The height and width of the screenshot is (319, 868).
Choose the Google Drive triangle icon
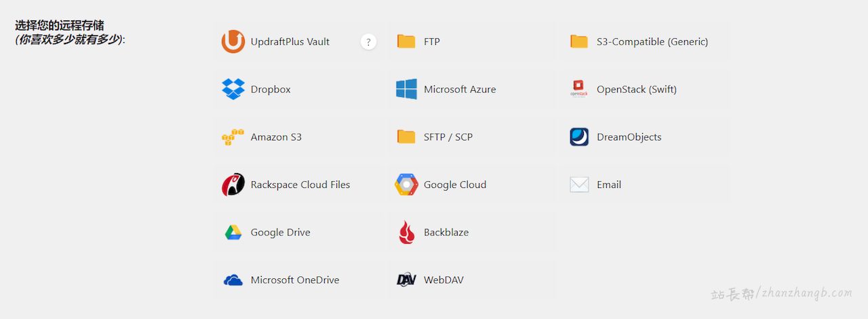[x=233, y=232]
